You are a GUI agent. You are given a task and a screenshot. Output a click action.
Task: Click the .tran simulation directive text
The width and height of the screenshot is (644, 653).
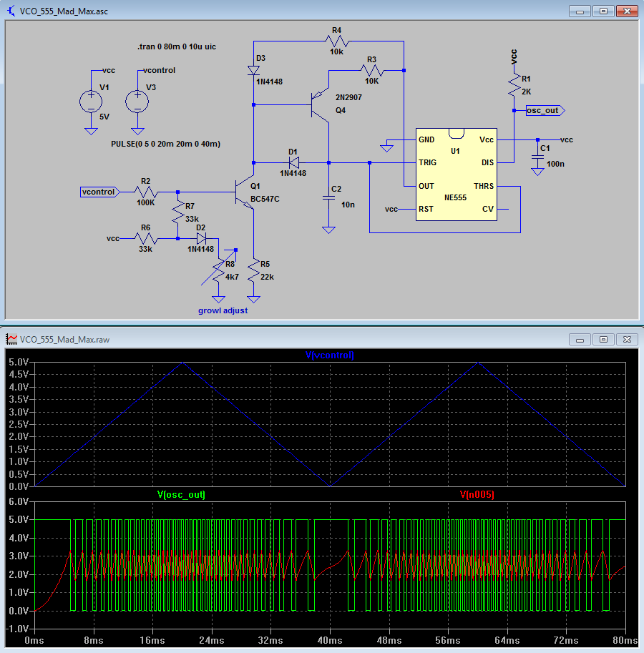pos(177,46)
